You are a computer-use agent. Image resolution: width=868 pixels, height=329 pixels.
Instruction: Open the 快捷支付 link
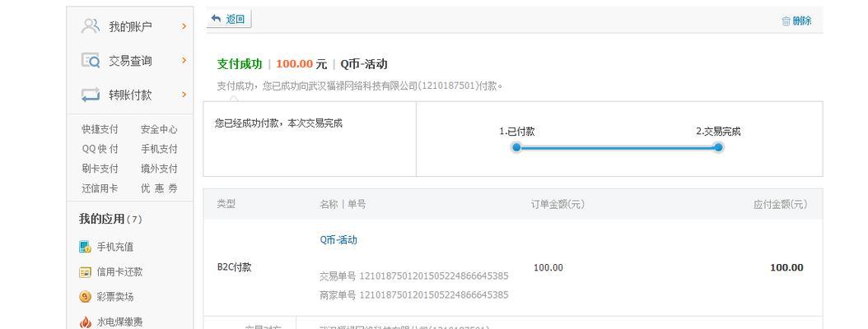100,129
